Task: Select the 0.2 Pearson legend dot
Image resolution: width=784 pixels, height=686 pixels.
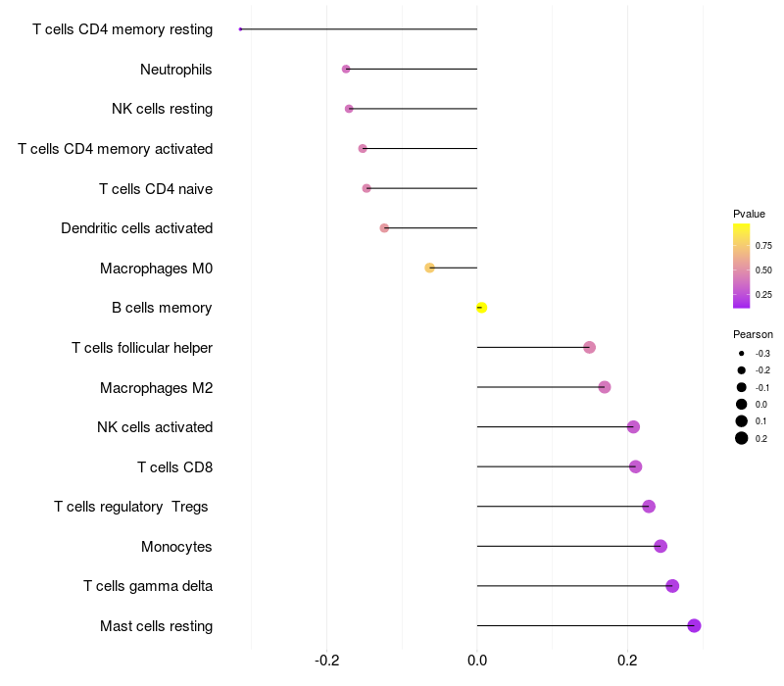Action: point(742,438)
